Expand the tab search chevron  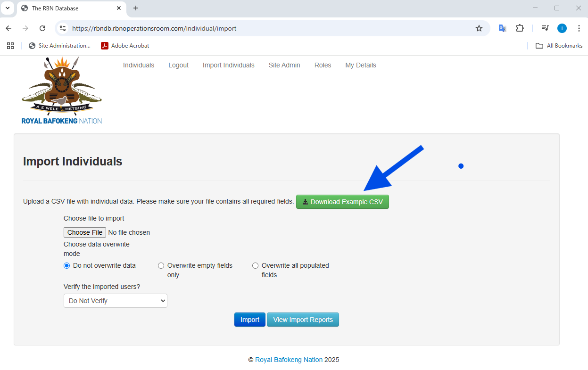(x=7, y=8)
